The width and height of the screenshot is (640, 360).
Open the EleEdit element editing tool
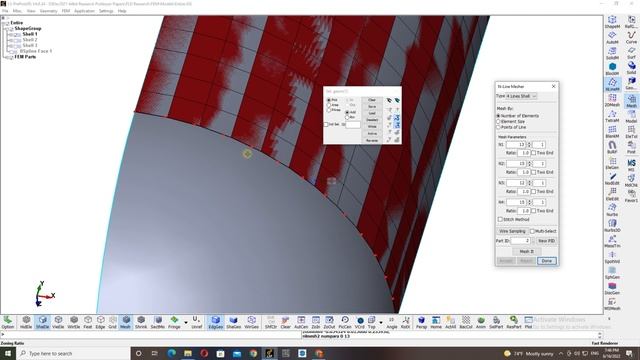point(612,194)
